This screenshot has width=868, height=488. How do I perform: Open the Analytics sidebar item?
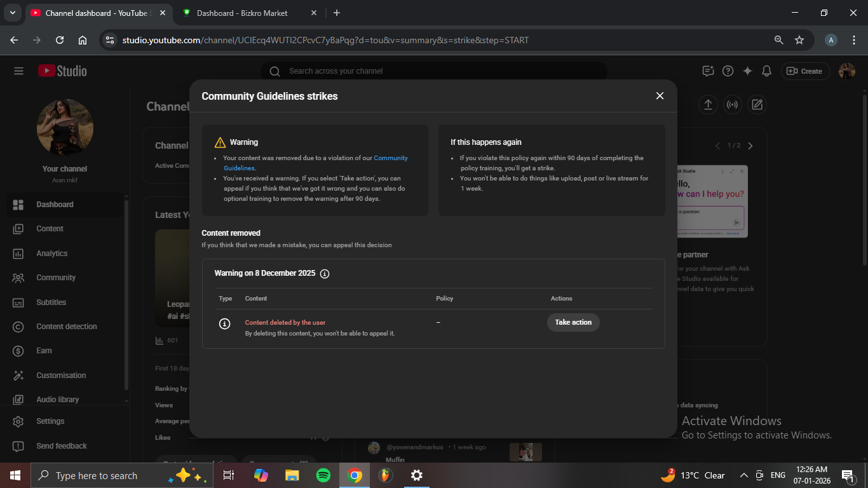51,254
